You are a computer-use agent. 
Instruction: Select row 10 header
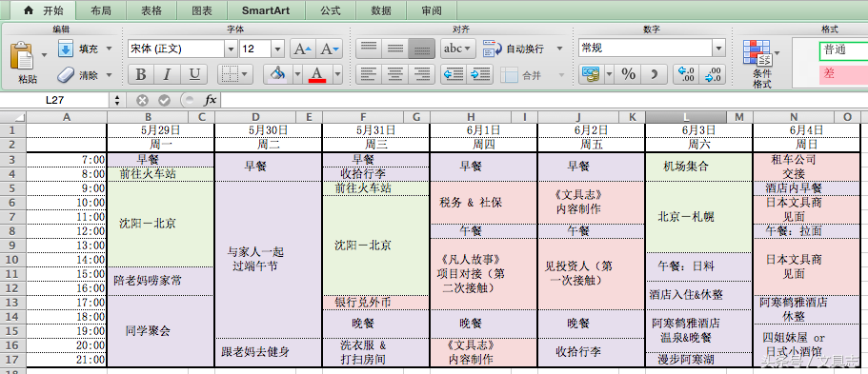(13, 260)
